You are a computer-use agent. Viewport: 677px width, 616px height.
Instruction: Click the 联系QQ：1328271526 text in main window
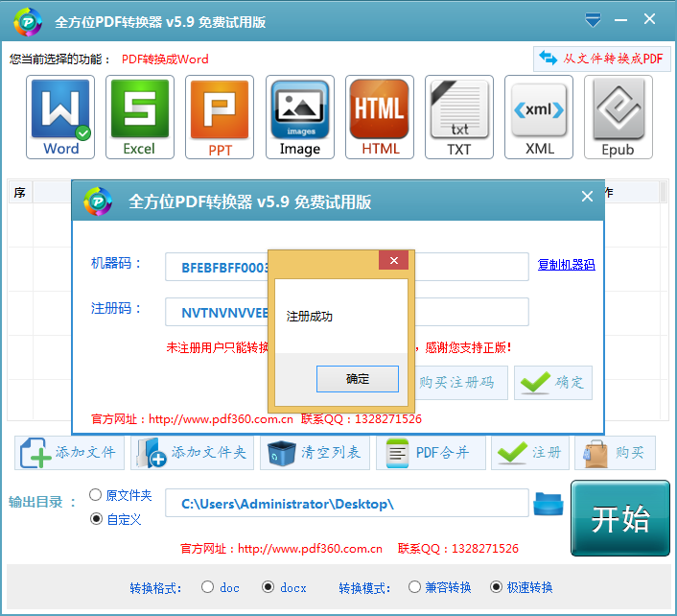point(458,549)
